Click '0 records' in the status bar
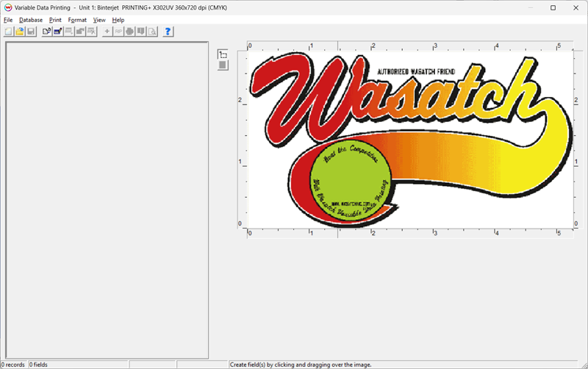This screenshot has width=588, height=369. [12, 365]
